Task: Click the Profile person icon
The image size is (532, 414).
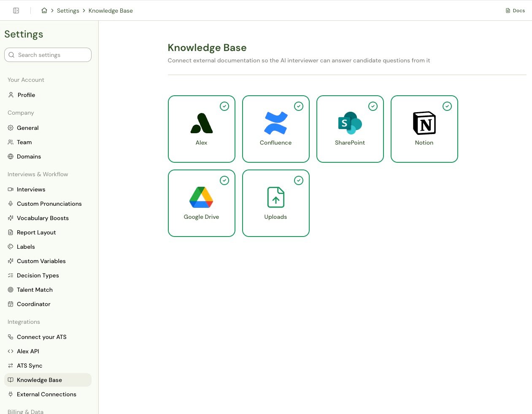Action: coord(11,95)
